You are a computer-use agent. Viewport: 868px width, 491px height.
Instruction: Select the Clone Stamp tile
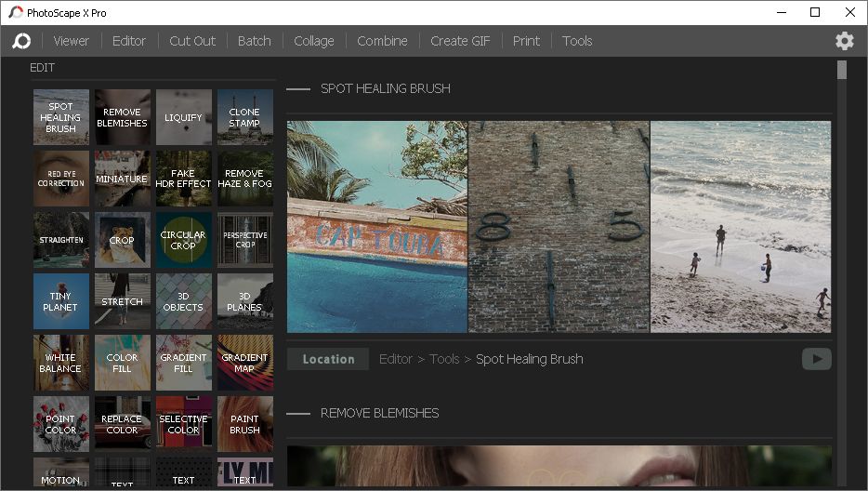point(245,117)
